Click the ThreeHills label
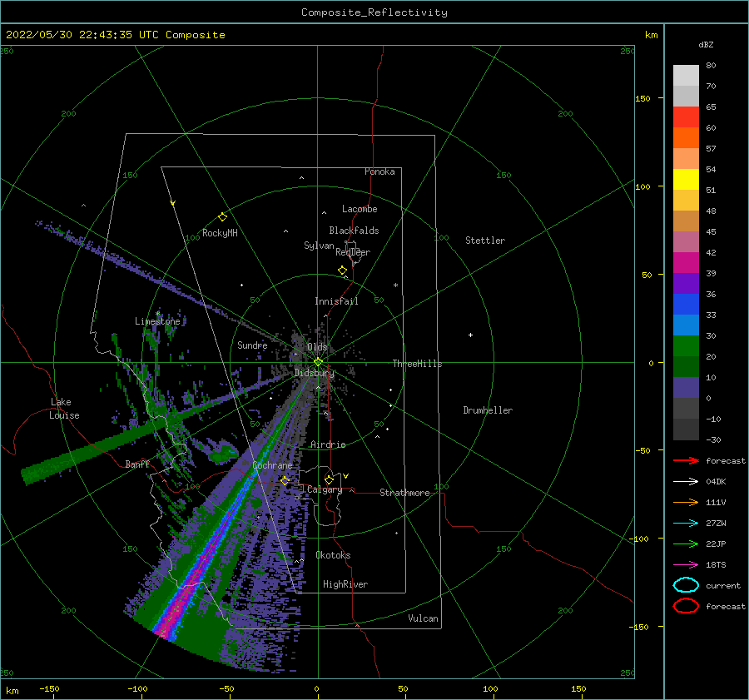Screen dimensions: 749x700 click(418, 364)
